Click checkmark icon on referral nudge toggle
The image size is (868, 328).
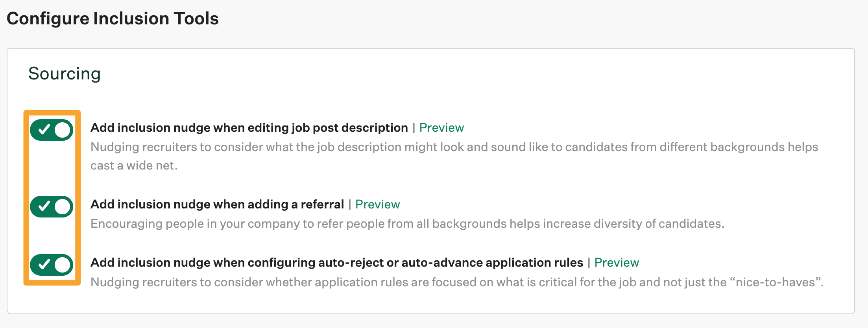click(44, 206)
